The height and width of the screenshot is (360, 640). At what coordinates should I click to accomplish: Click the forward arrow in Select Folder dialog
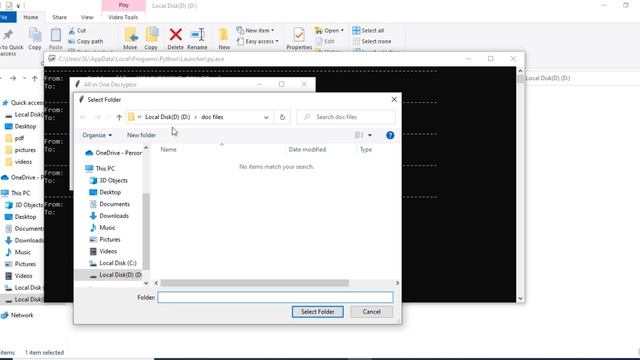pos(97,117)
